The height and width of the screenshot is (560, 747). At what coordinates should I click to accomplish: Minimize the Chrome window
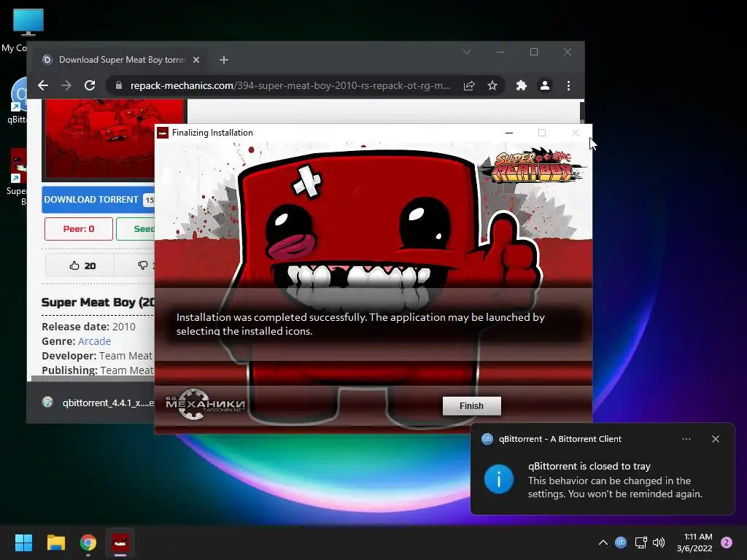500,52
